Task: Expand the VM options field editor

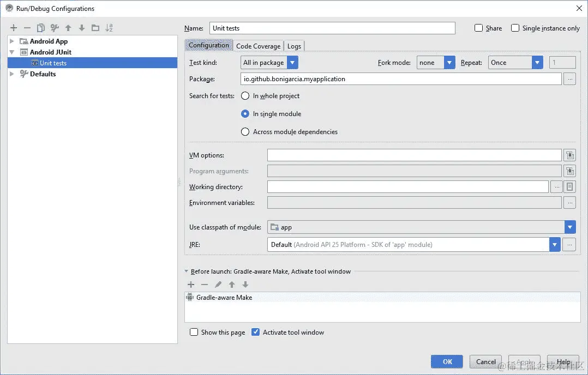Action: coord(569,155)
